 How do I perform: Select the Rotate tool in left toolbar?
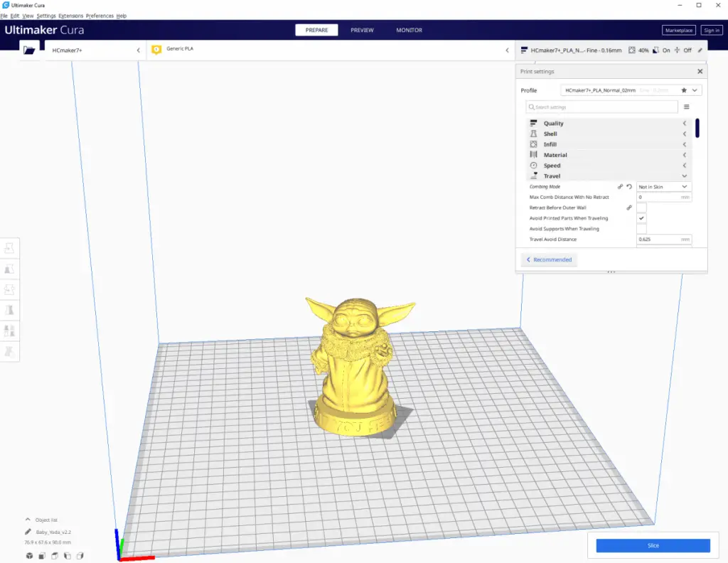pyautogui.click(x=9, y=289)
